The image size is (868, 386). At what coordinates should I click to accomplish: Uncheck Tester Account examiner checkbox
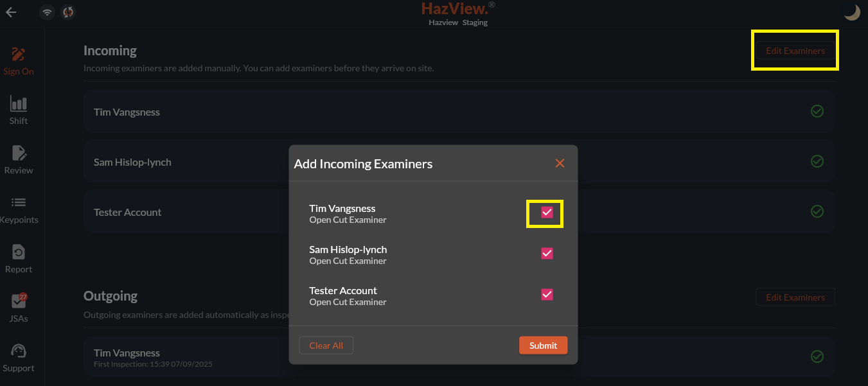click(547, 295)
